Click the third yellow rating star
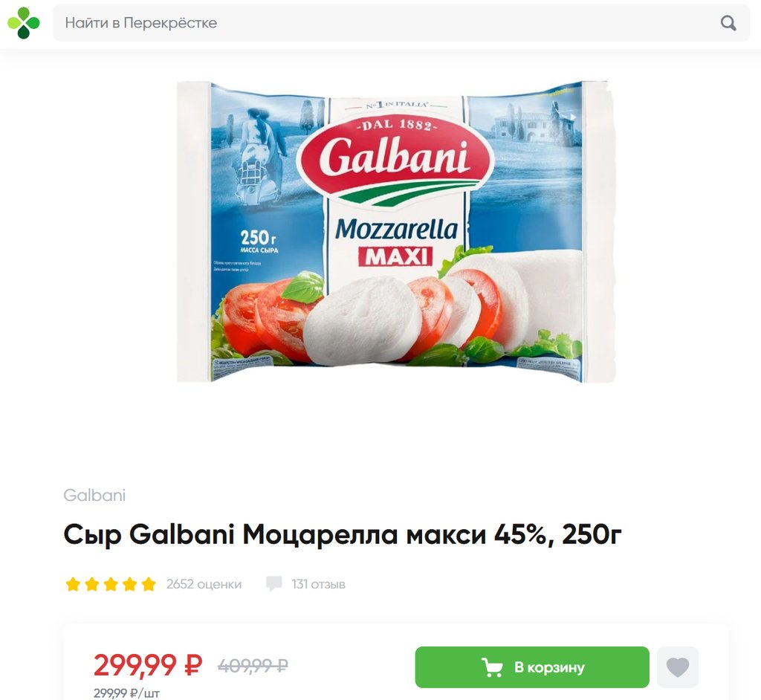Screen dimensions: 761x700 click(111, 584)
